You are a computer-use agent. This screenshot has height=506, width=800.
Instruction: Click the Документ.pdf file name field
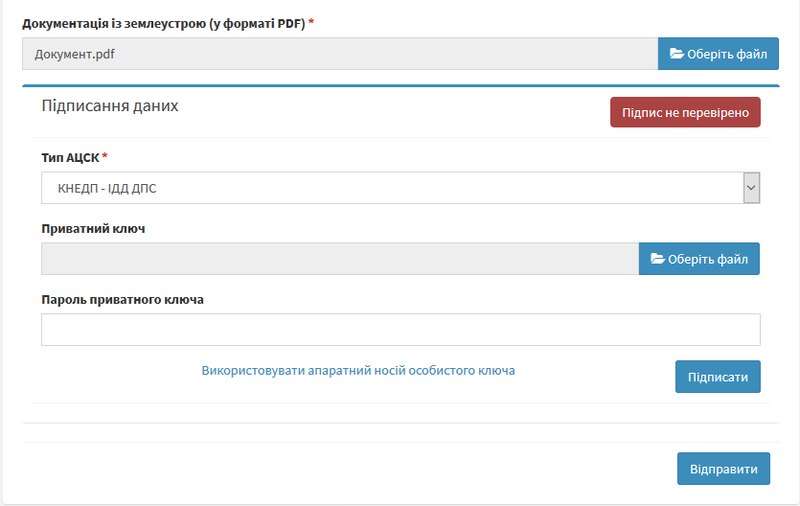[x=340, y=54]
